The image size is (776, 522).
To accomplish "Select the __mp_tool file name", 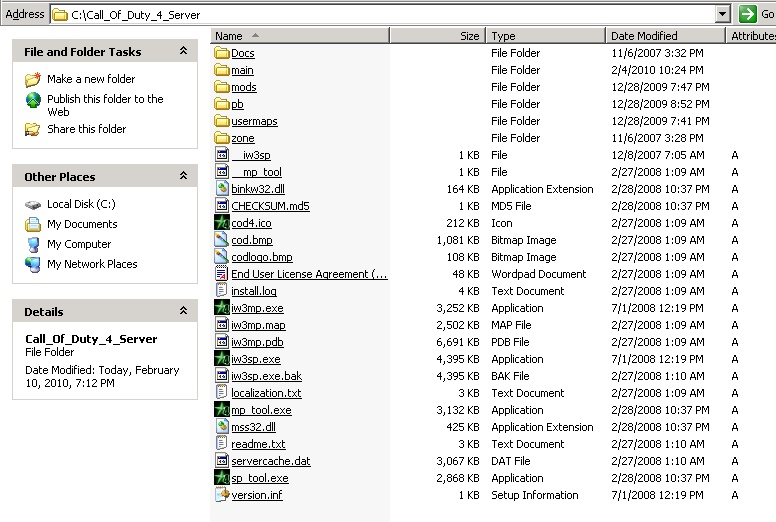I will [x=256, y=172].
